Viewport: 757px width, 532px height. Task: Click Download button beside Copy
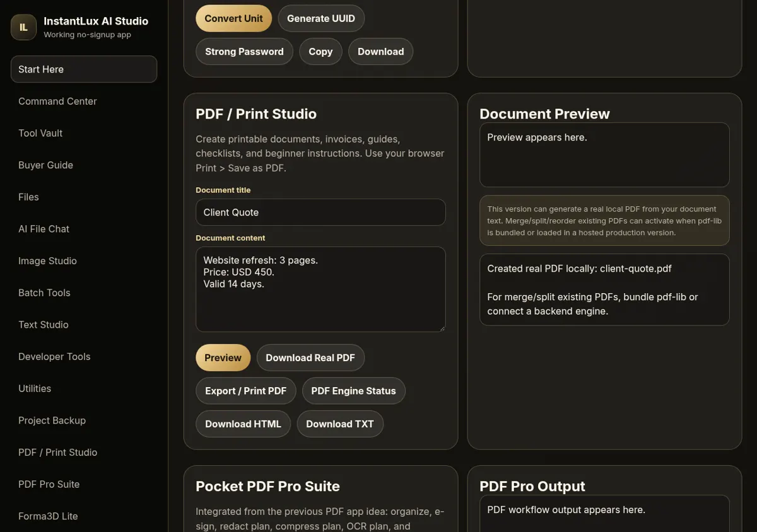click(380, 52)
